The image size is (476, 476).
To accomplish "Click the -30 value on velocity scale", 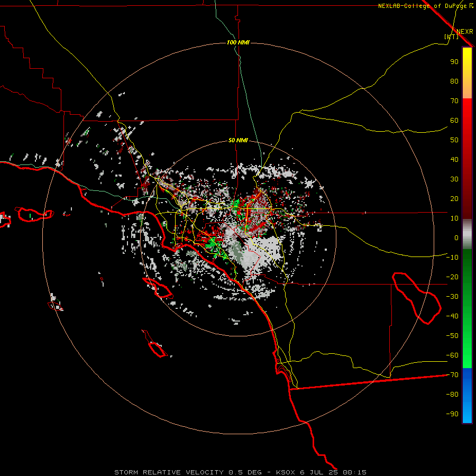I will (452, 297).
